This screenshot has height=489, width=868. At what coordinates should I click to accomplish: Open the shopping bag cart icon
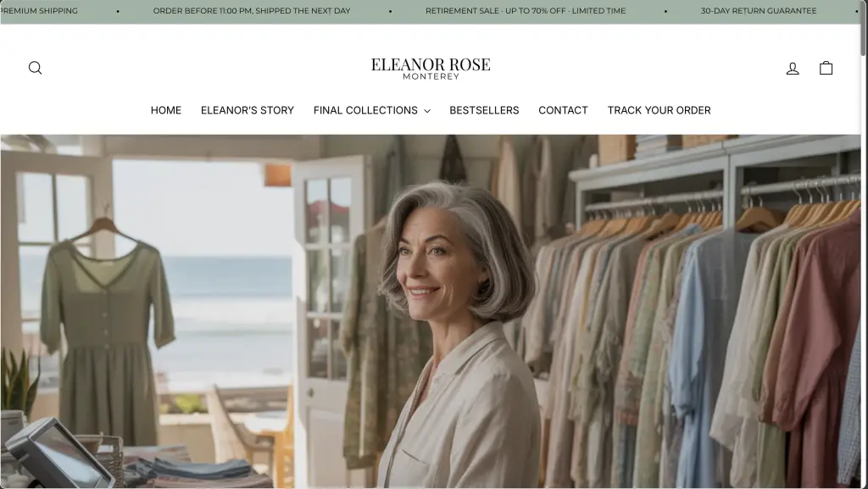click(x=826, y=68)
